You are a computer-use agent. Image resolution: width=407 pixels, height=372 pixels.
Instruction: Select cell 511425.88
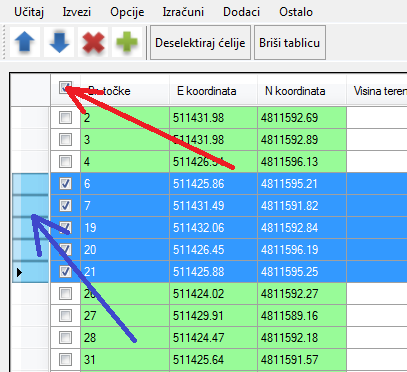213,272
